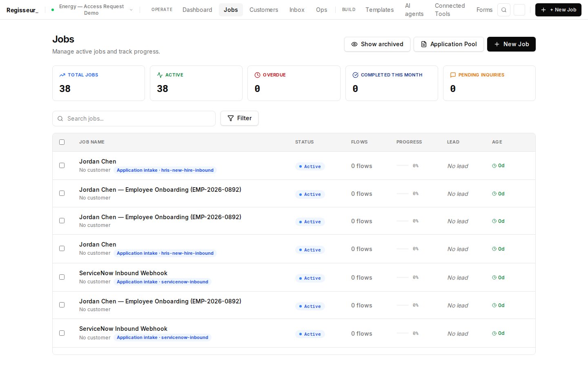588x368 pixels.
Task: Open the Application Pool
Action: (449, 44)
